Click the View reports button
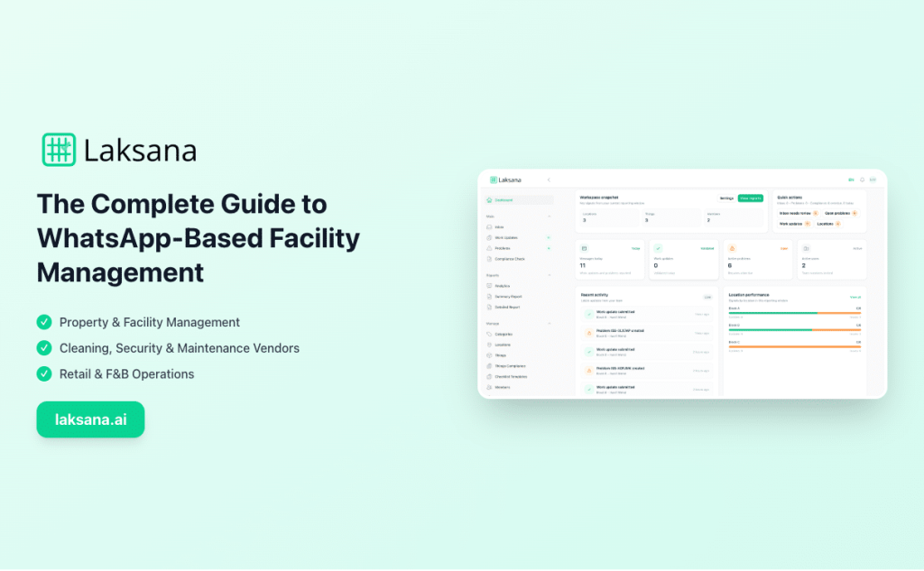 pyautogui.click(x=750, y=198)
